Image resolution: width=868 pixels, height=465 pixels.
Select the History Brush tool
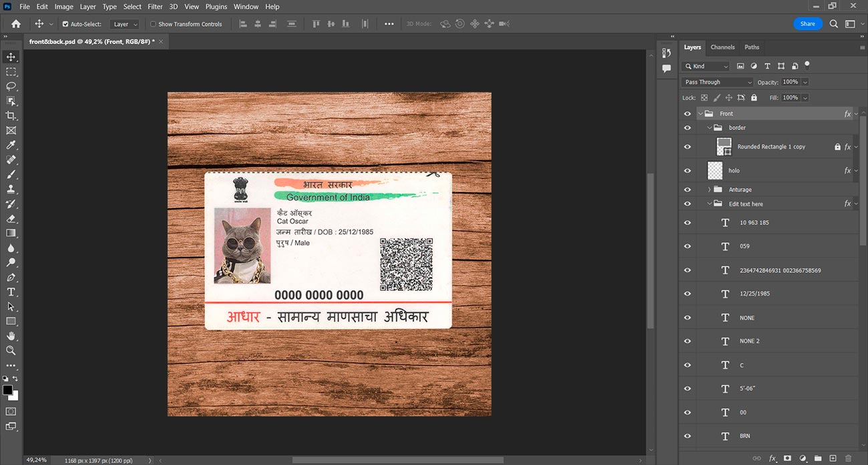11,203
